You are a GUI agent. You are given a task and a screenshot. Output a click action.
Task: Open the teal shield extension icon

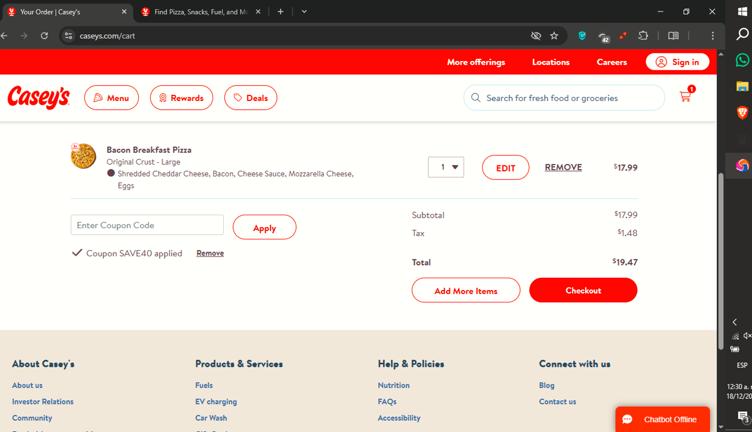coord(582,35)
